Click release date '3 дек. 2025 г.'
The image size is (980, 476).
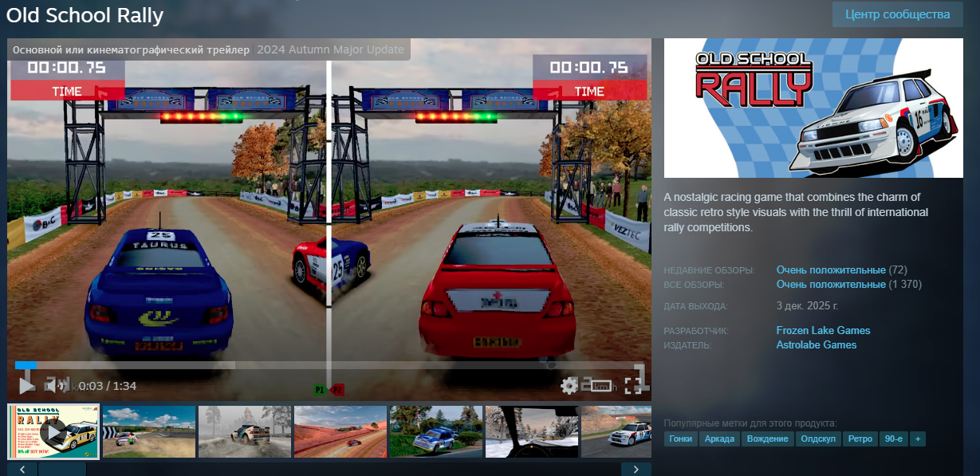tap(807, 305)
